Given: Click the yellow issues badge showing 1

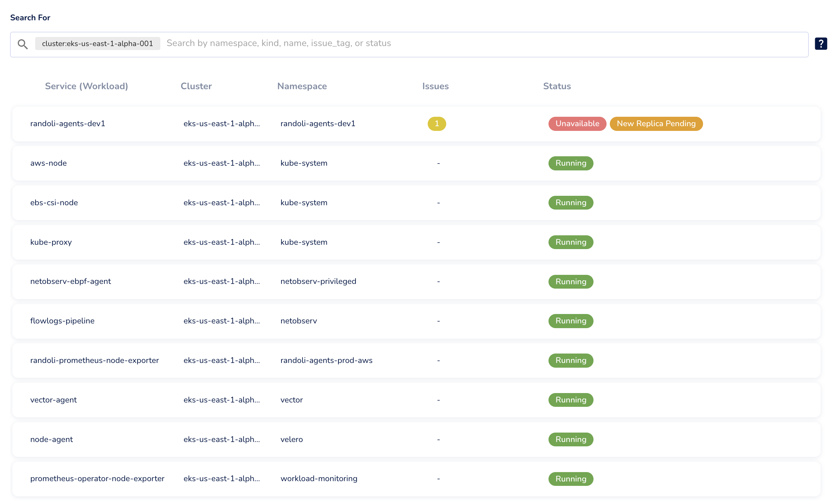Looking at the screenshot, I should pyautogui.click(x=436, y=124).
